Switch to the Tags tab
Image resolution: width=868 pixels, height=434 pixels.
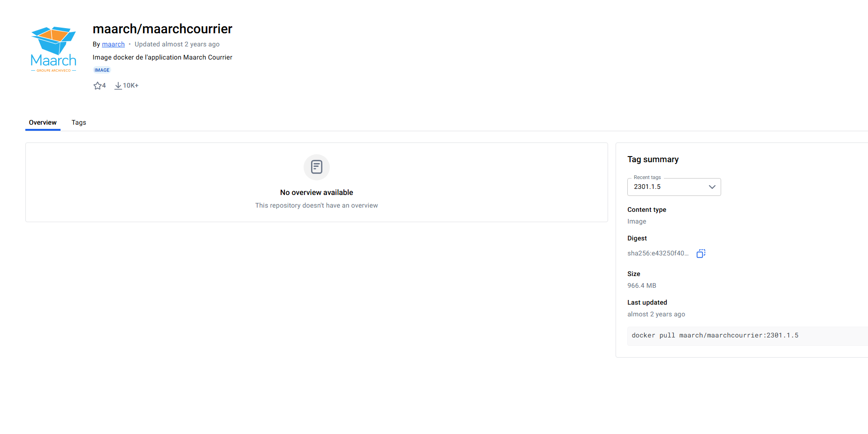[79, 123]
